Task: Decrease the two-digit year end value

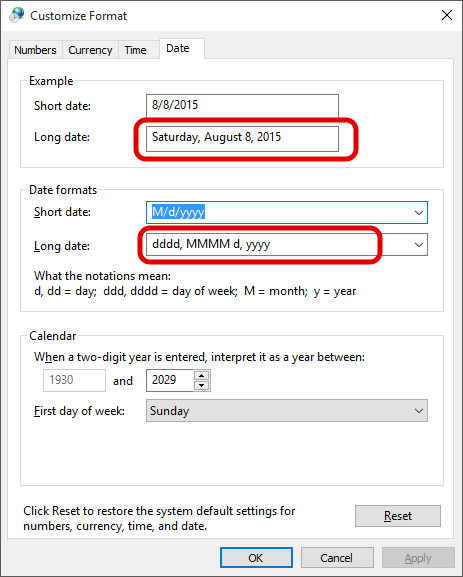Action: coord(201,385)
